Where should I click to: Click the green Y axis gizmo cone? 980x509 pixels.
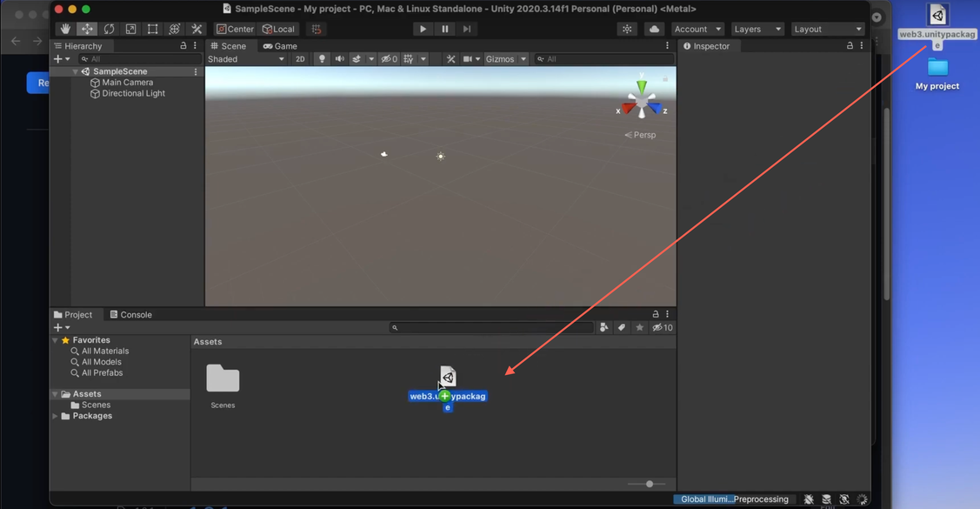[642, 85]
